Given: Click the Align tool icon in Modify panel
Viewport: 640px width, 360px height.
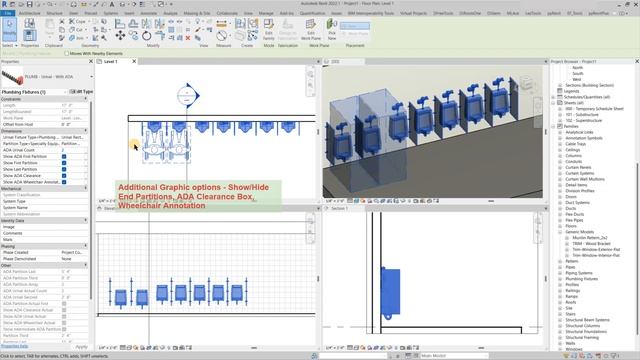Looking at the screenshot, I should click(120, 24).
